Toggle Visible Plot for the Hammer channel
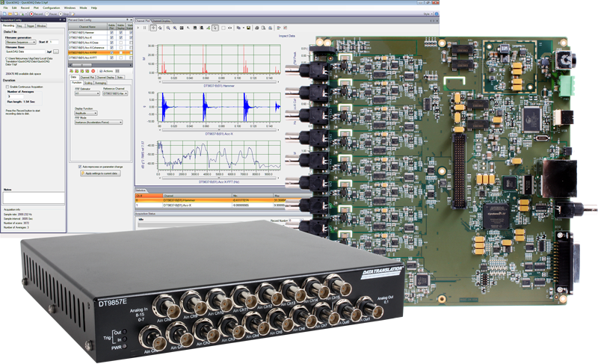 pyautogui.click(x=111, y=33)
